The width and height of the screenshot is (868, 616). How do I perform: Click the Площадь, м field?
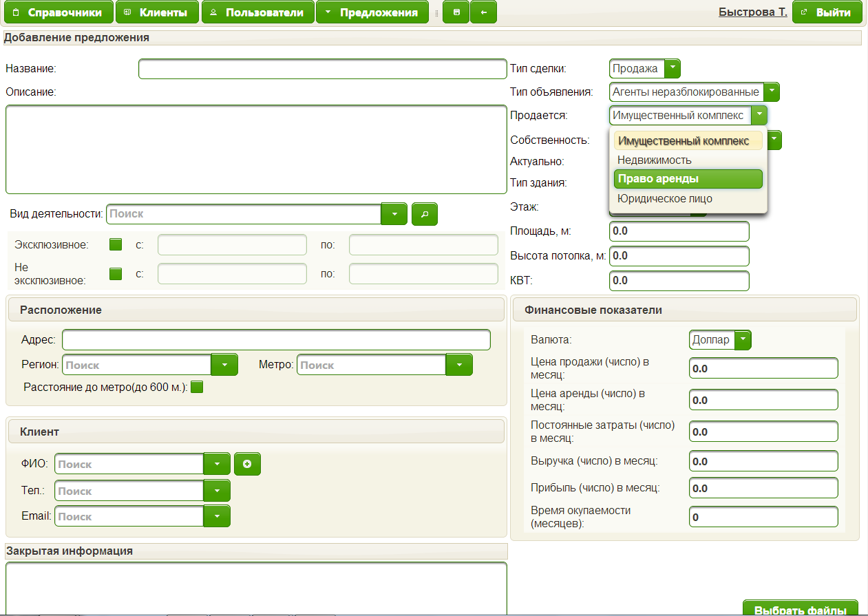679,231
